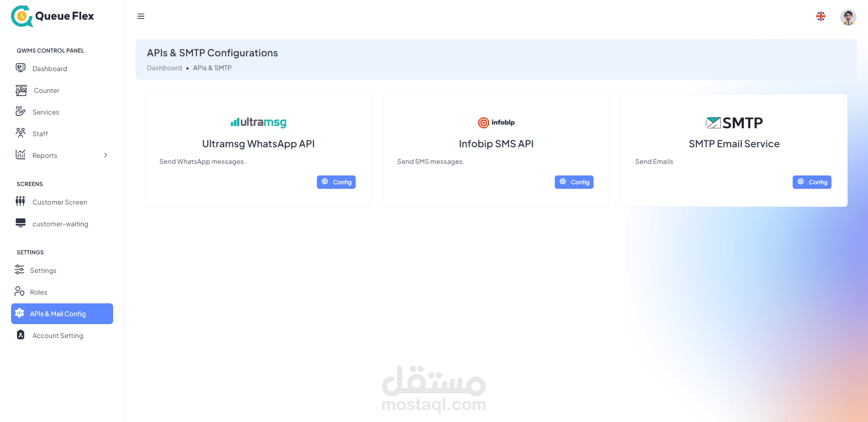868x422 pixels.
Task: Click the Reports chart icon
Action: (20, 155)
